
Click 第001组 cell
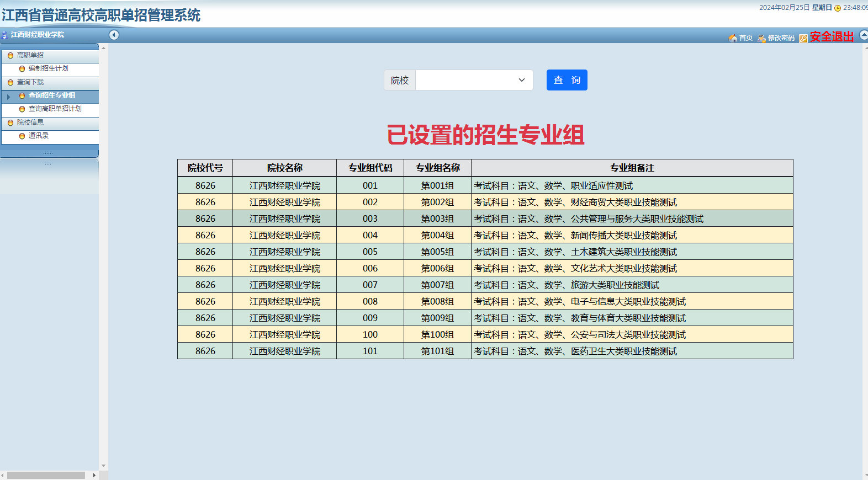[x=437, y=186]
